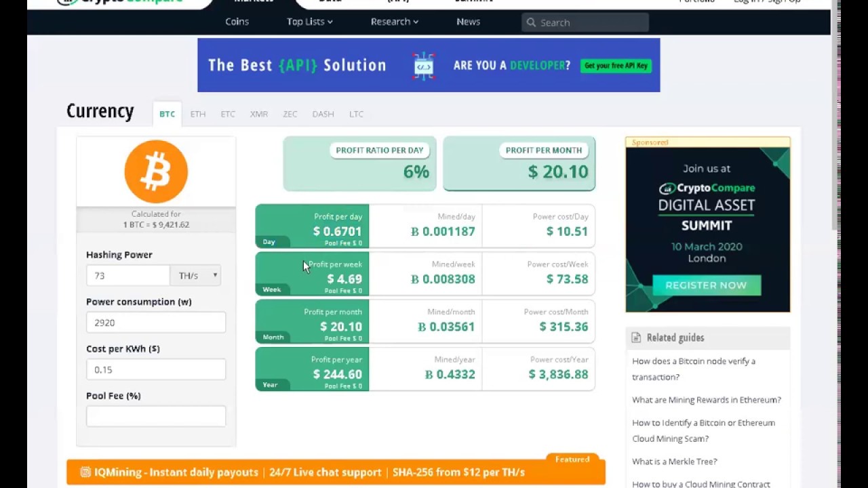Viewport: 868px width, 488px height.
Task: Expand the Top Lists menu
Action: tap(309, 22)
